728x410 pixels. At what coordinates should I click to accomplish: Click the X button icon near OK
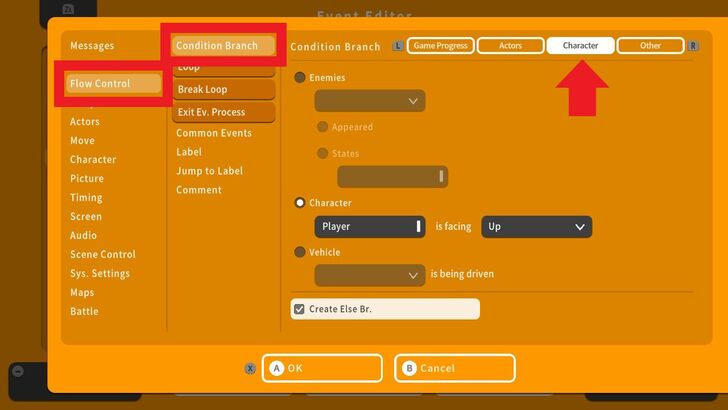point(250,368)
